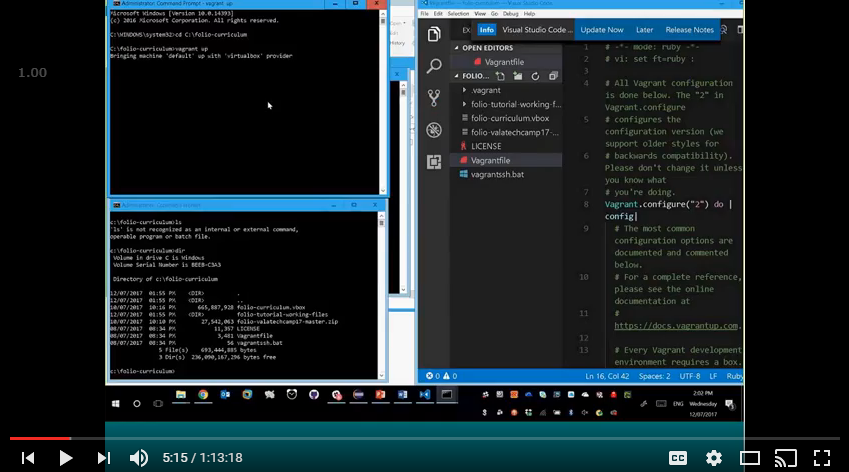Mute the video volume
The width and height of the screenshot is (849, 472).
click(139, 458)
